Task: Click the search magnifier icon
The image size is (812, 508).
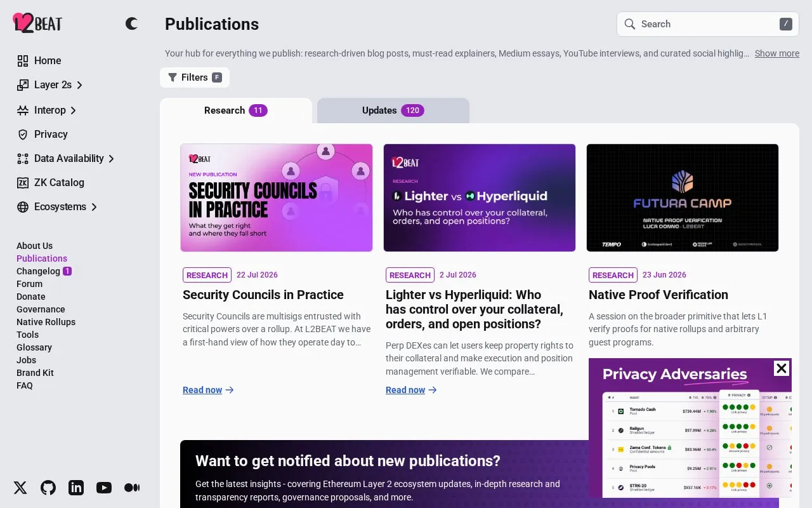Action: point(630,24)
